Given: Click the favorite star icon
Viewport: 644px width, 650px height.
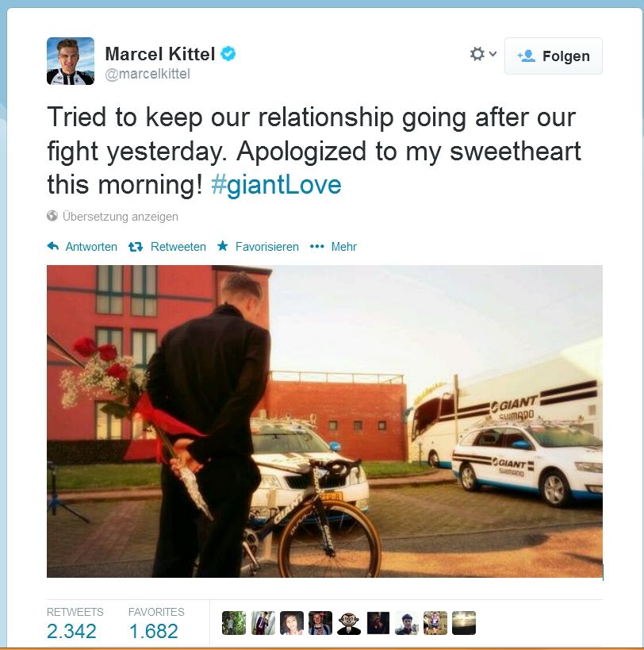Looking at the screenshot, I should click(223, 246).
